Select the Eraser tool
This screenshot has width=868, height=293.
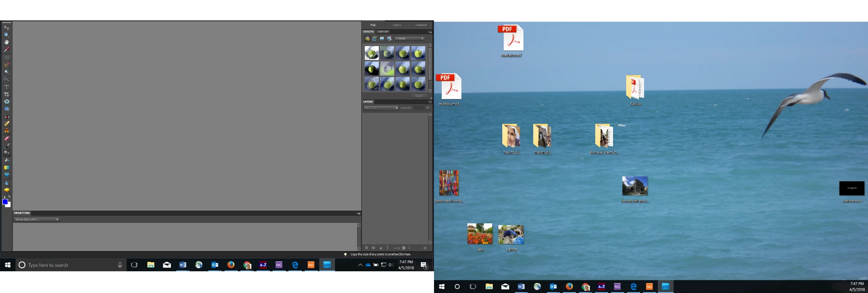6,138
